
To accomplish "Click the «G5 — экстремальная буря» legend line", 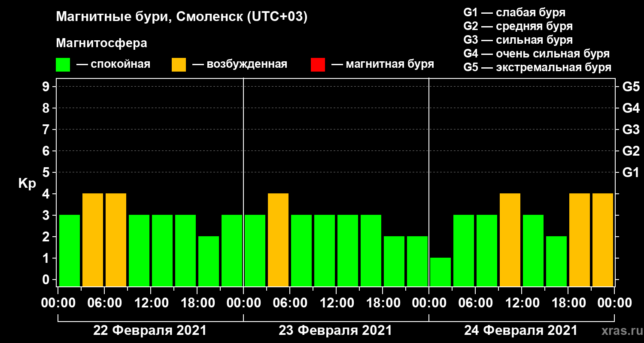I will [x=537, y=67].
